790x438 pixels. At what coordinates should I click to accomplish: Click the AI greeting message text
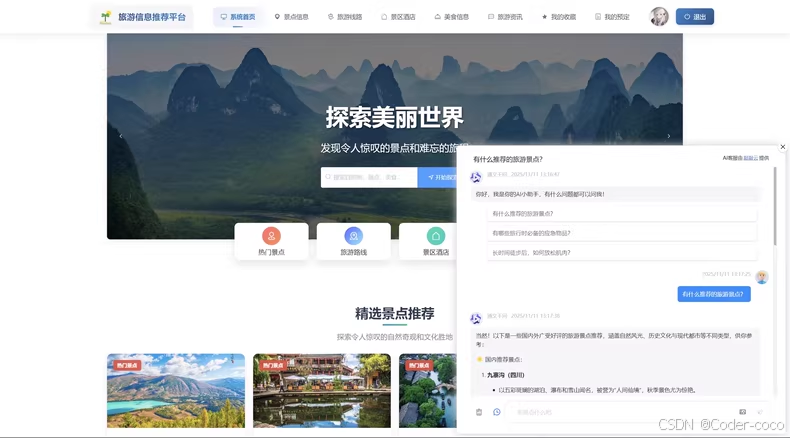[x=540, y=194]
